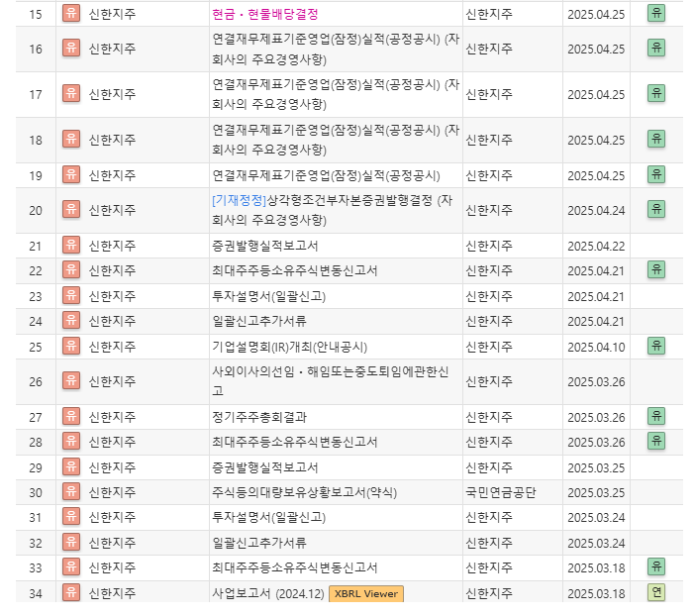Click the orange 유 market icon in row 20
This screenshot has height=616, width=695.
pyautogui.click(x=71, y=209)
